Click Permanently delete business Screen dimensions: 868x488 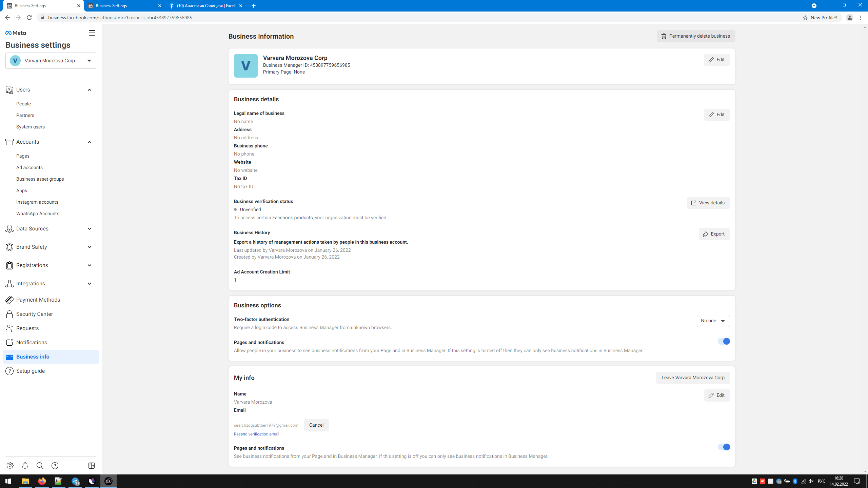click(x=696, y=36)
